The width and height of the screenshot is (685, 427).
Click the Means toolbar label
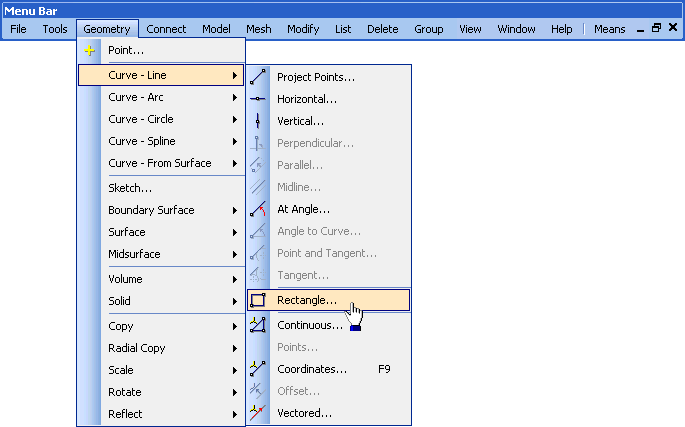[x=609, y=29]
